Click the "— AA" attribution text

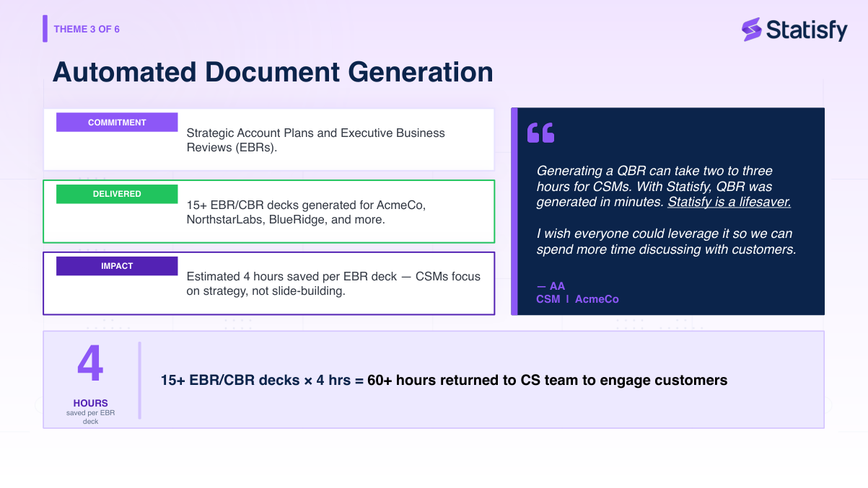coord(551,286)
